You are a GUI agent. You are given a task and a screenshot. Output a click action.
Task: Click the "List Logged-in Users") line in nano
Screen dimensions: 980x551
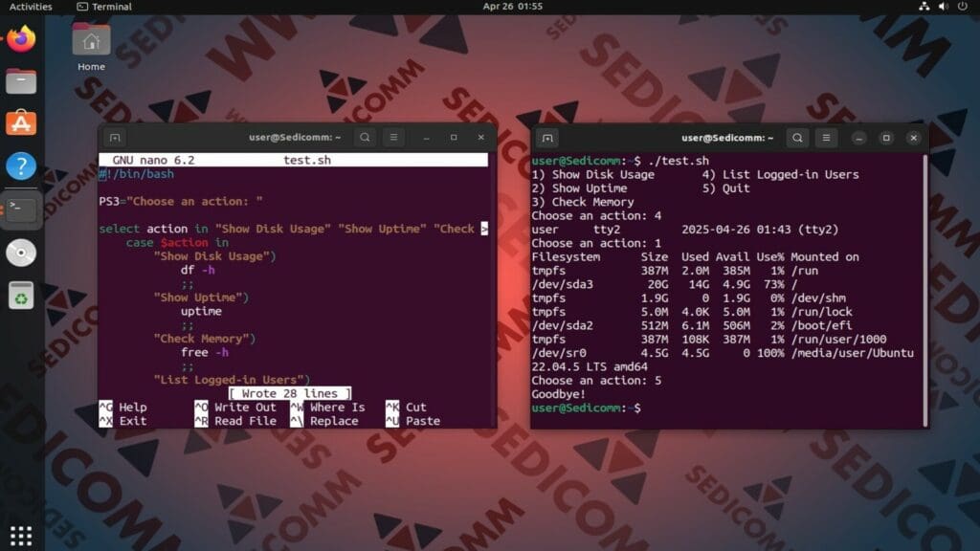pos(232,380)
